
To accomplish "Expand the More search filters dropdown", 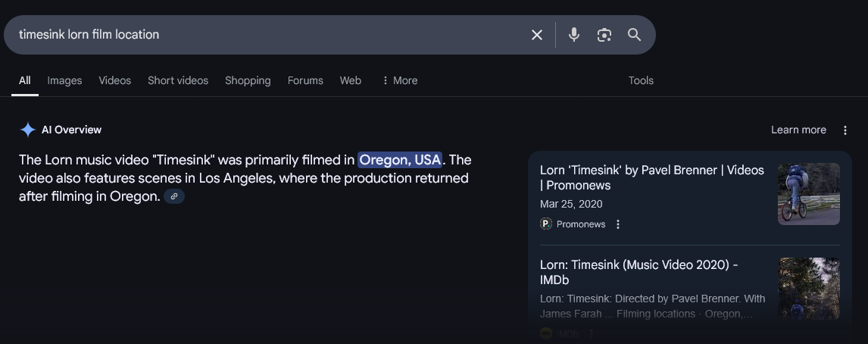I will point(399,80).
